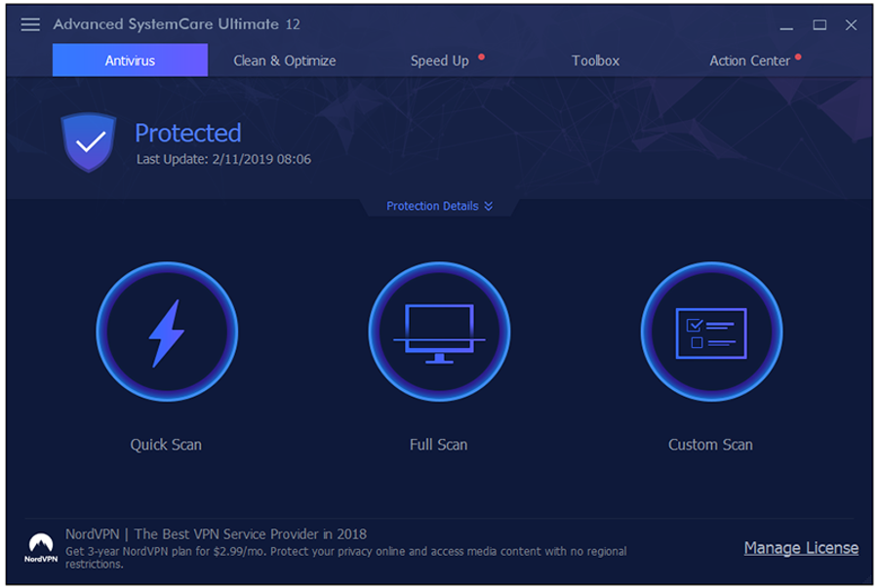878x588 pixels.
Task: Click the Custom Scan text label
Action: click(x=710, y=445)
